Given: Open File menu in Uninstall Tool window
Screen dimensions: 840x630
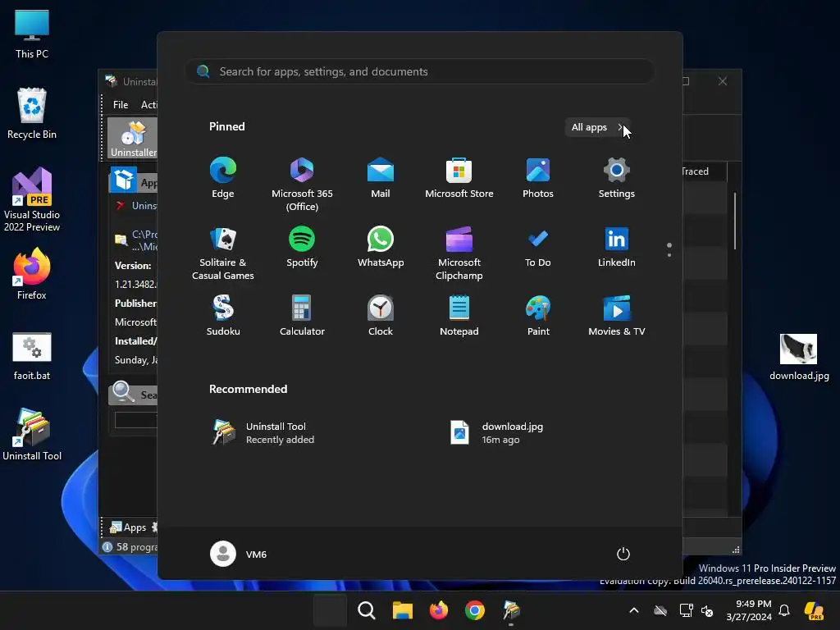Looking at the screenshot, I should pyautogui.click(x=121, y=105).
